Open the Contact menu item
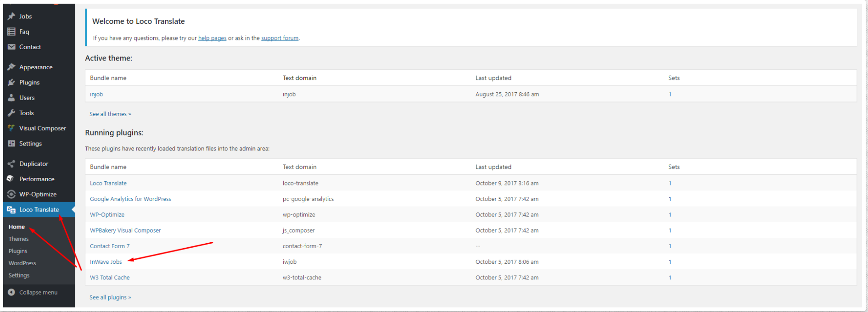Image resolution: width=868 pixels, height=312 pixels. 30,47
